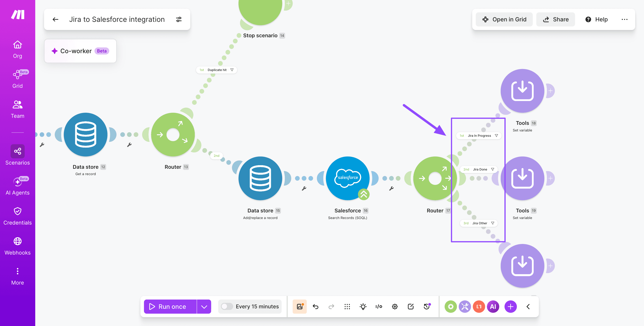Viewport: 644px width, 326px height.
Task: Add a module after the bottom unlabeled Tools module
Action: tap(550, 266)
